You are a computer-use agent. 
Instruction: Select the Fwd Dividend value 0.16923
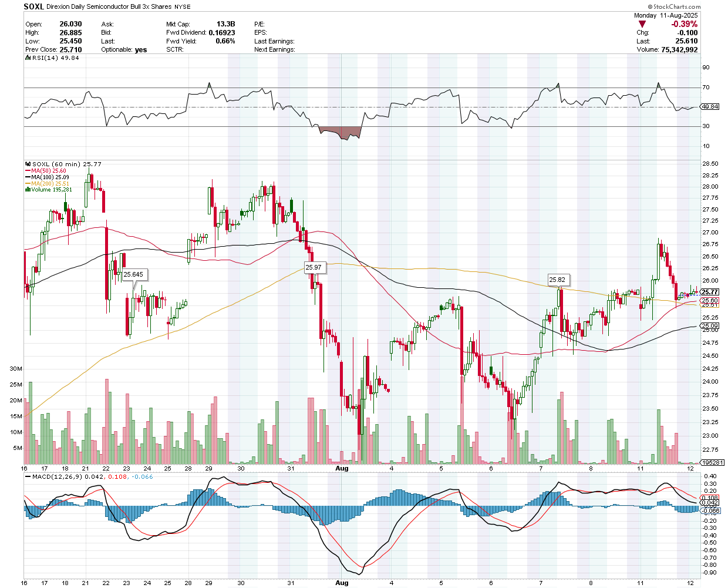222,33
